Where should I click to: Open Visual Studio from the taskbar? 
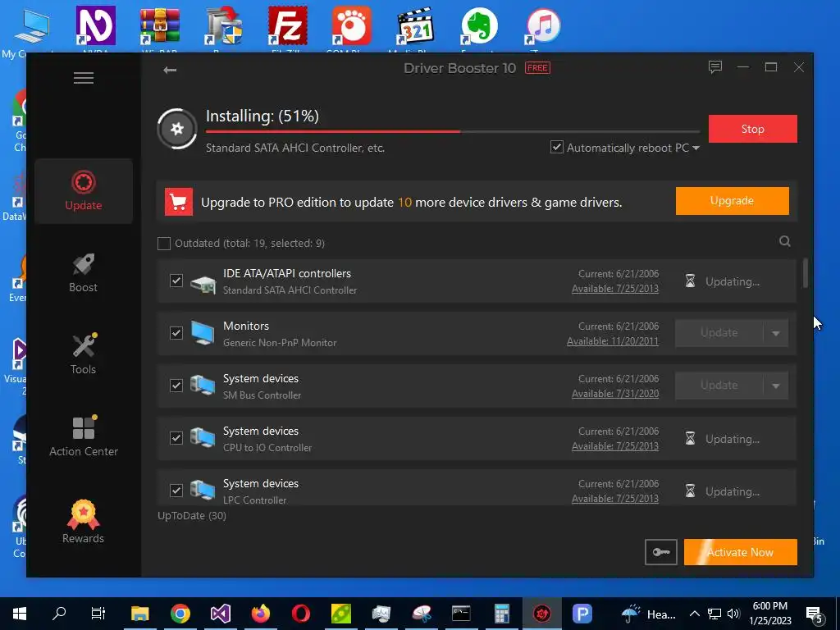[x=220, y=614]
